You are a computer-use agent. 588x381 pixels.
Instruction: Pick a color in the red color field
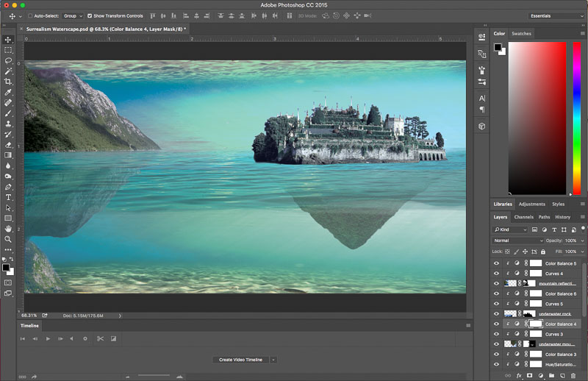(537, 118)
